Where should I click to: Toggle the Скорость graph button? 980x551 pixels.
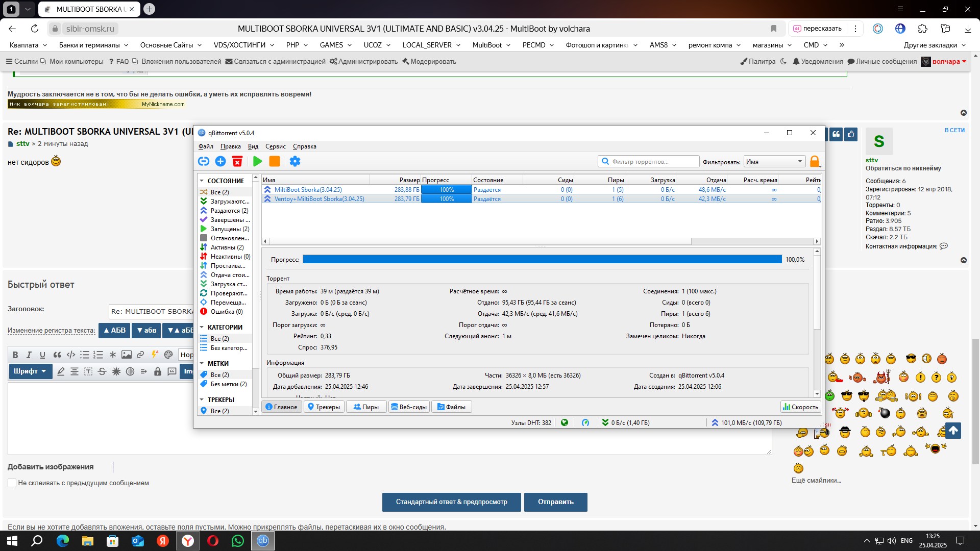(x=800, y=407)
